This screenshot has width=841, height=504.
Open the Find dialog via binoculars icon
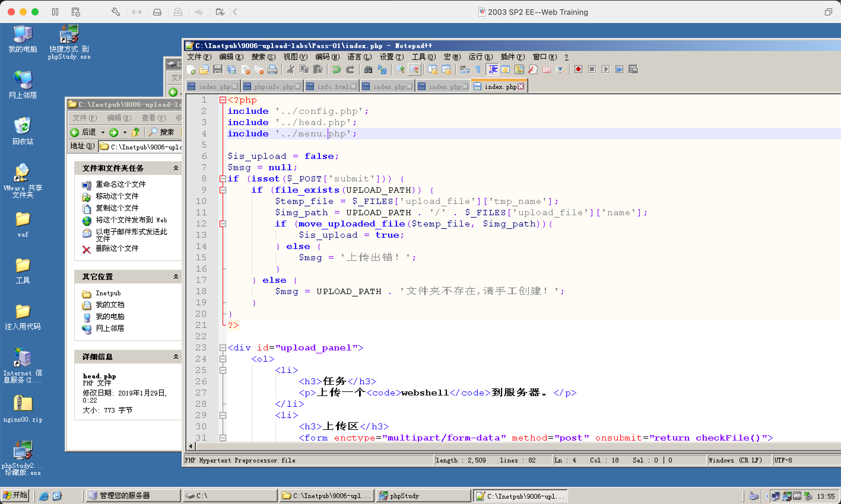[369, 69]
